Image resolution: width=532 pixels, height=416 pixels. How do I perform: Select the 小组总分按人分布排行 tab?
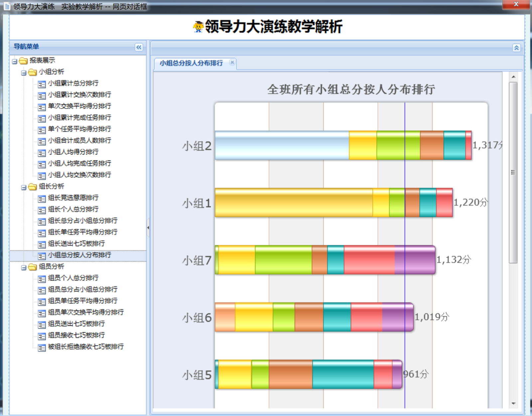191,63
